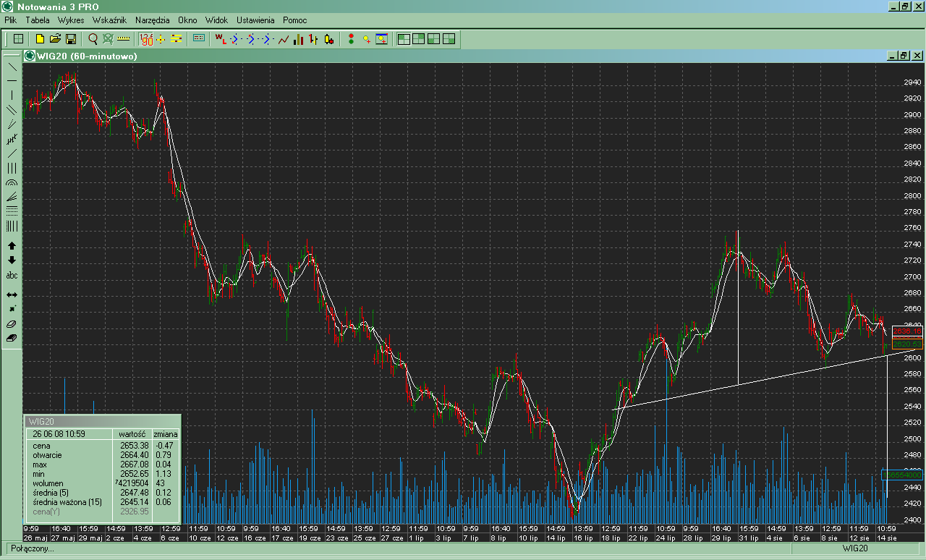Choose the up arrow marker tool
Screen dimensions: 926x560
click(x=12, y=246)
